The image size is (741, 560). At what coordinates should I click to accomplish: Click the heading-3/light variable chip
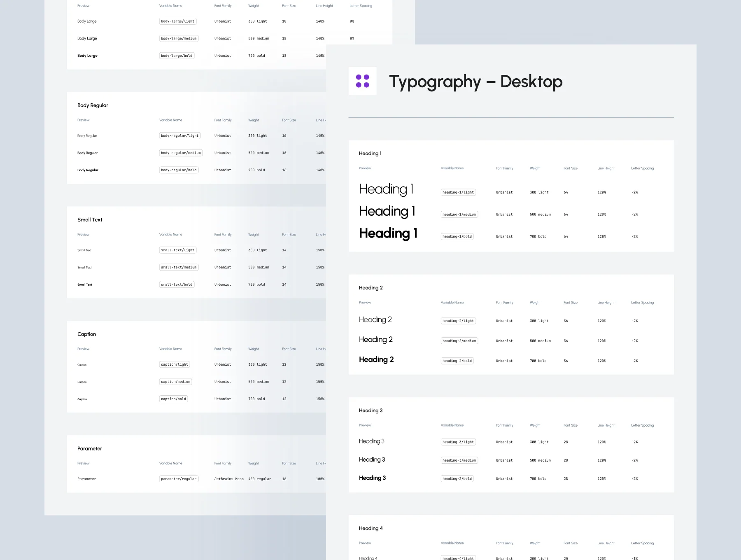[x=458, y=442]
